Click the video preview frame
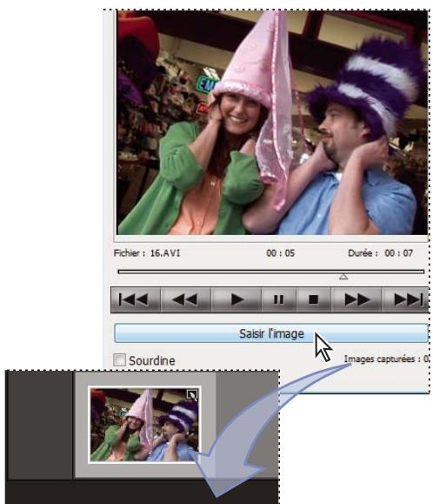 click(x=272, y=122)
